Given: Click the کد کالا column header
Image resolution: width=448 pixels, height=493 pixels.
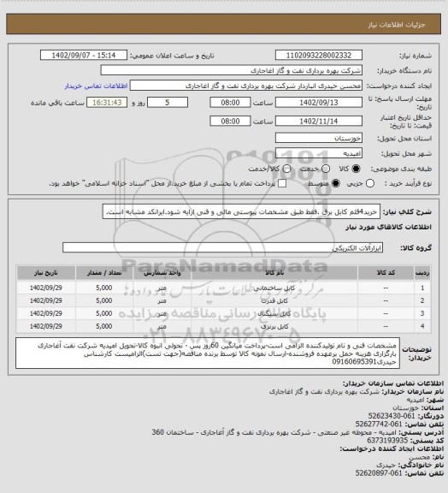Looking at the screenshot, I should 386,273.
